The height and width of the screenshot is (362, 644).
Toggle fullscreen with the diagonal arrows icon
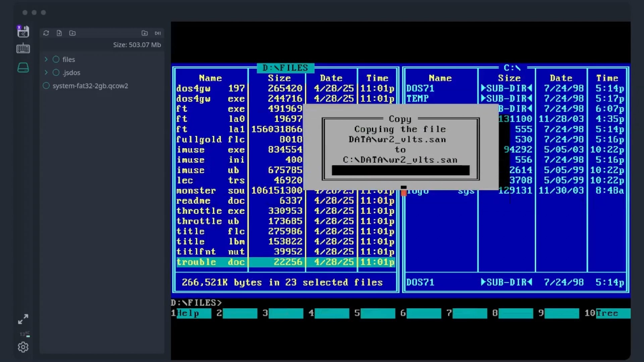pyautogui.click(x=23, y=319)
